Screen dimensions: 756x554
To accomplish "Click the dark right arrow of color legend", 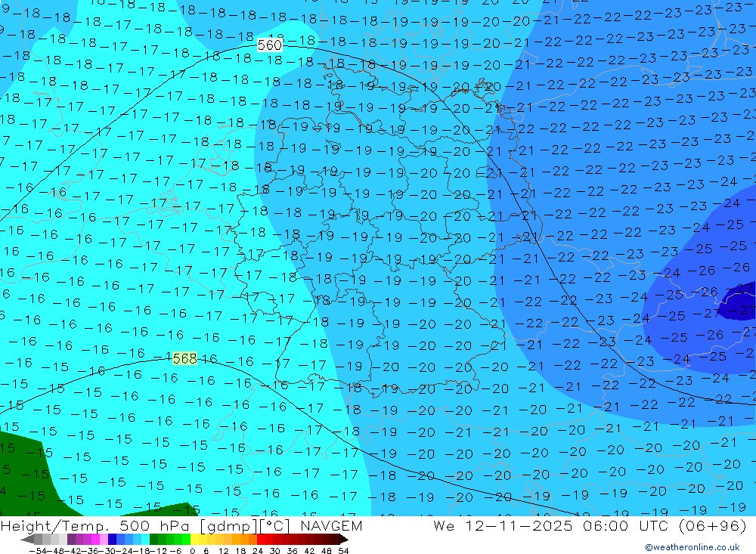I will click(344, 540).
